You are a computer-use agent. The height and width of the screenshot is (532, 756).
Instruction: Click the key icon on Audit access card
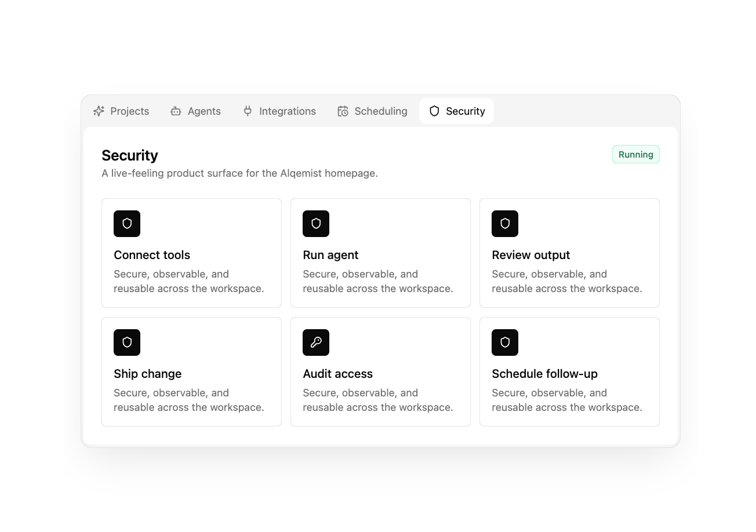tap(316, 342)
